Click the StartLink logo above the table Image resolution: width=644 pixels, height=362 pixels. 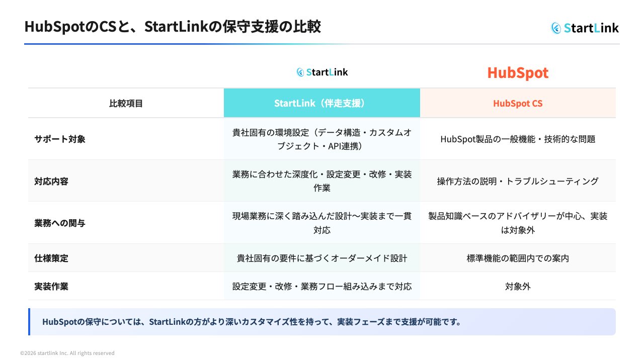pyautogui.click(x=322, y=72)
